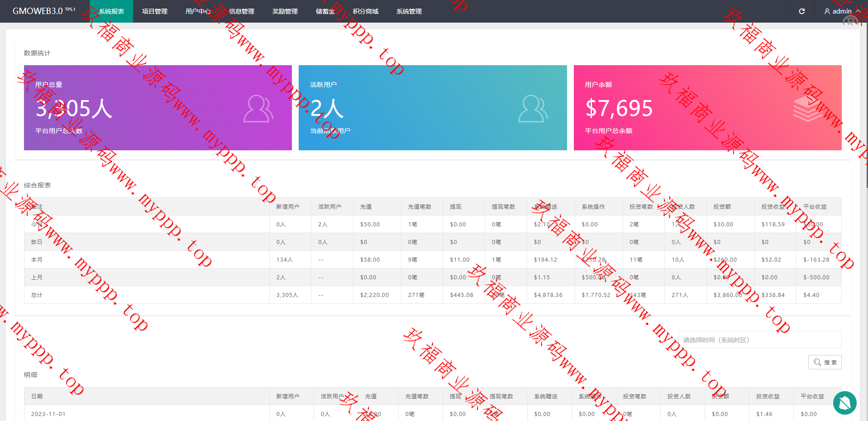The width and height of the screenshot is (868, 421).
Task: Click the users icon in 用户总量 card
Action: (258, 109)
